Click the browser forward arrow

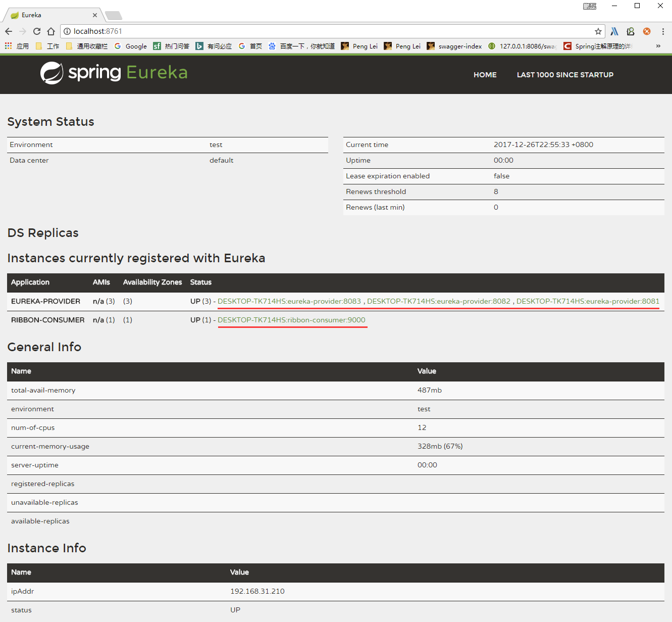[23, 31]
